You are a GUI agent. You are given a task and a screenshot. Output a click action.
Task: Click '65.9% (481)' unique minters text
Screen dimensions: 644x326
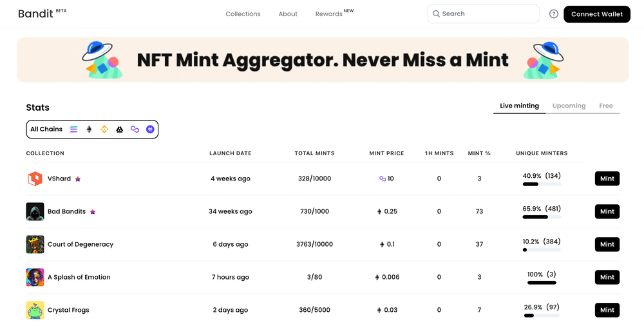point(542,209)
